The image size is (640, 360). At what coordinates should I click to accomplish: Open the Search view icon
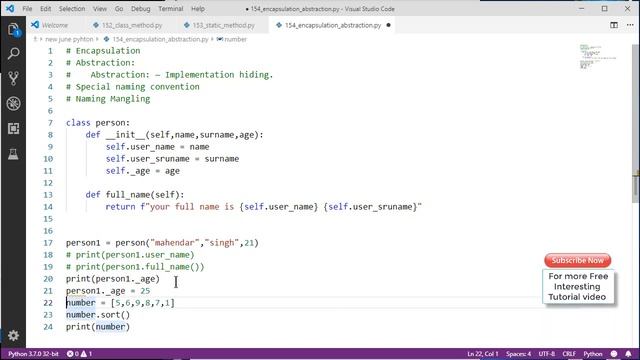(13, 53)
